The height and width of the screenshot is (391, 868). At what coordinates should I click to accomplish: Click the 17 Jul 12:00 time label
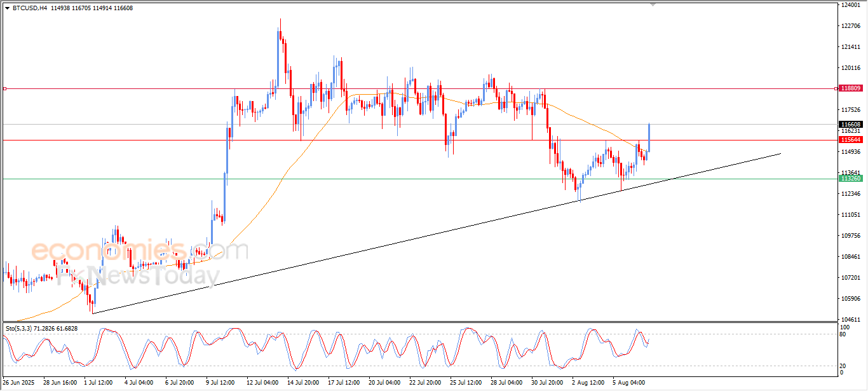344,383
